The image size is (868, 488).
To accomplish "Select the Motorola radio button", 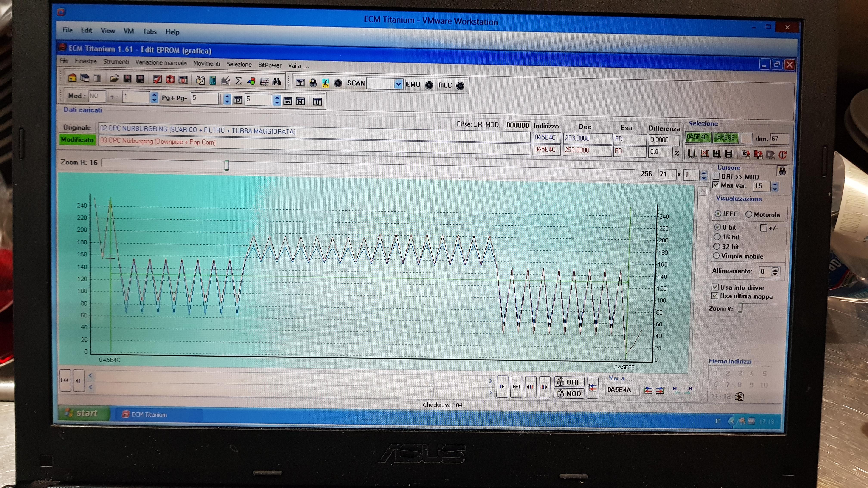I will click(x=748, y=214).
